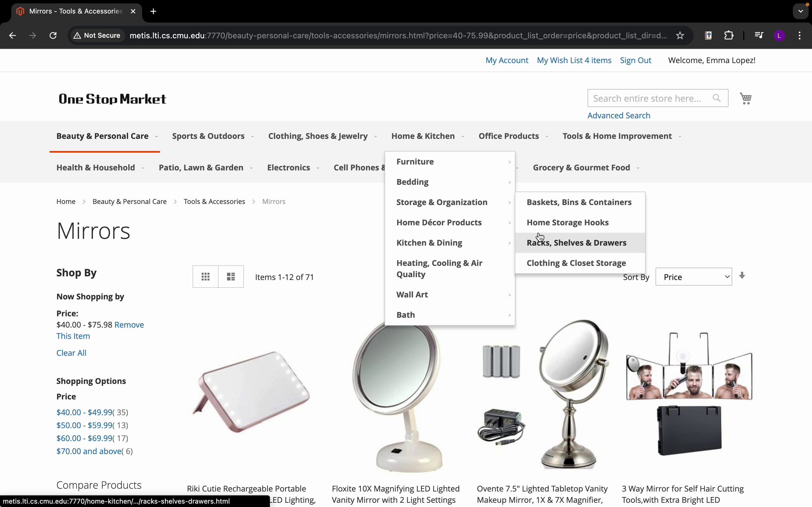Select Racks, Shelves & Drawers menu item
This screenshot has height=507, width=812.
577,243
